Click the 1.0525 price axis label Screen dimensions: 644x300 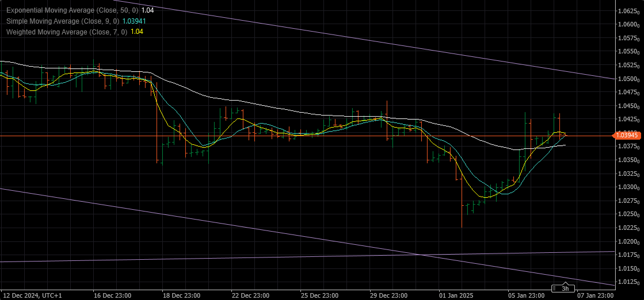[x=629, y=66]
